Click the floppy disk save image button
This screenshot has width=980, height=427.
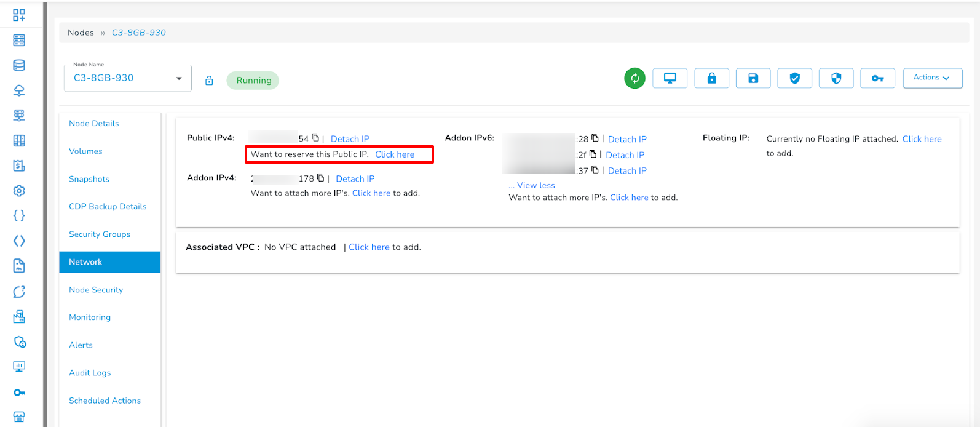point(753,78)
